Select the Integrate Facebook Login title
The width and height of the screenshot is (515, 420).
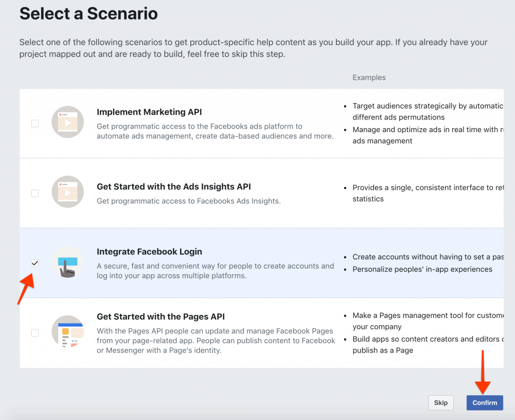click(x=149, y=251)
